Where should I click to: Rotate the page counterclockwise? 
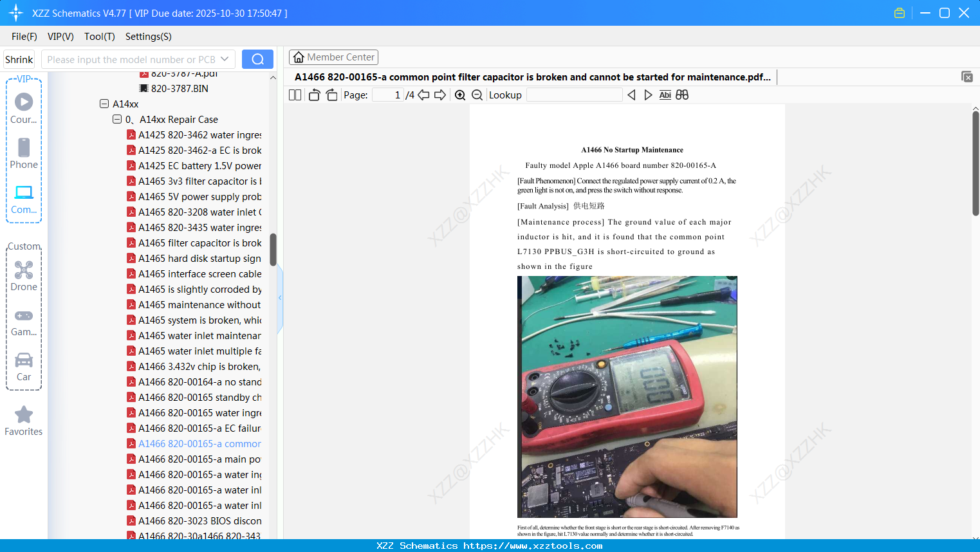tap(314, 95)
